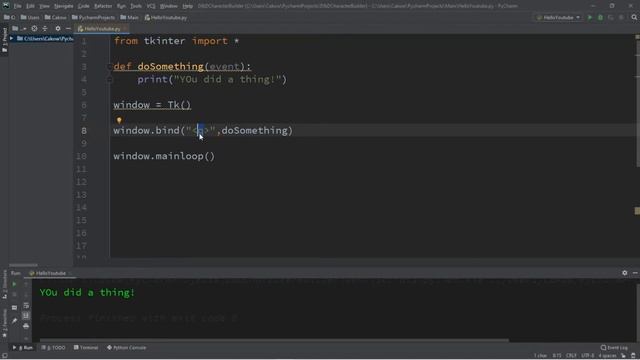Open the Tools menu
Screen dimensions: 640x360
pyautogui.click(x=136, y=6)
